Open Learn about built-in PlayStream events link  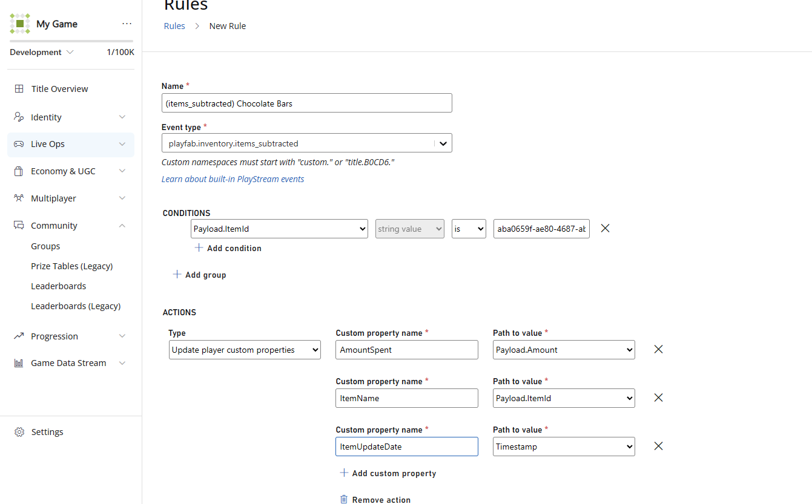tap(233, 179)
